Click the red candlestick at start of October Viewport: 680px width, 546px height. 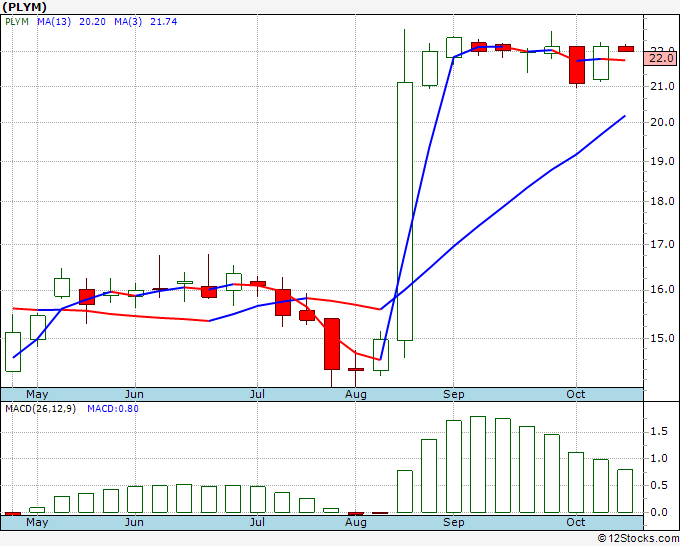[577, 65]
